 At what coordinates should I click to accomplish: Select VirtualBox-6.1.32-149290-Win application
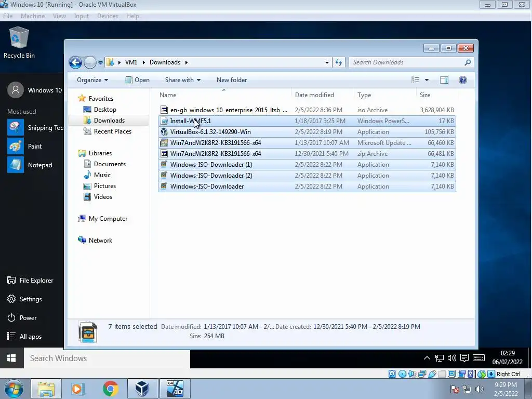pos(307,131)
